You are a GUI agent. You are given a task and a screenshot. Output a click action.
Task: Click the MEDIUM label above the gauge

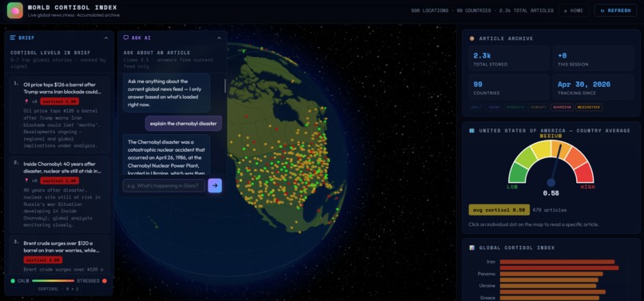point(551,136)
